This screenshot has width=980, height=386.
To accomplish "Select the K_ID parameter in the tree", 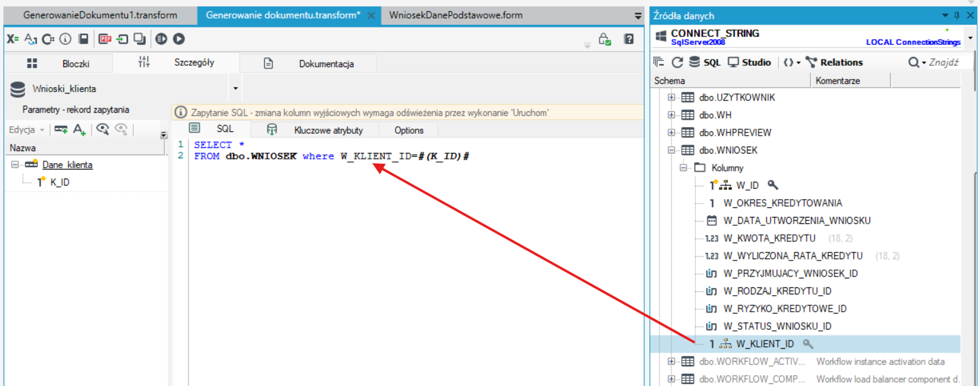I will click(x=60, y=182).
